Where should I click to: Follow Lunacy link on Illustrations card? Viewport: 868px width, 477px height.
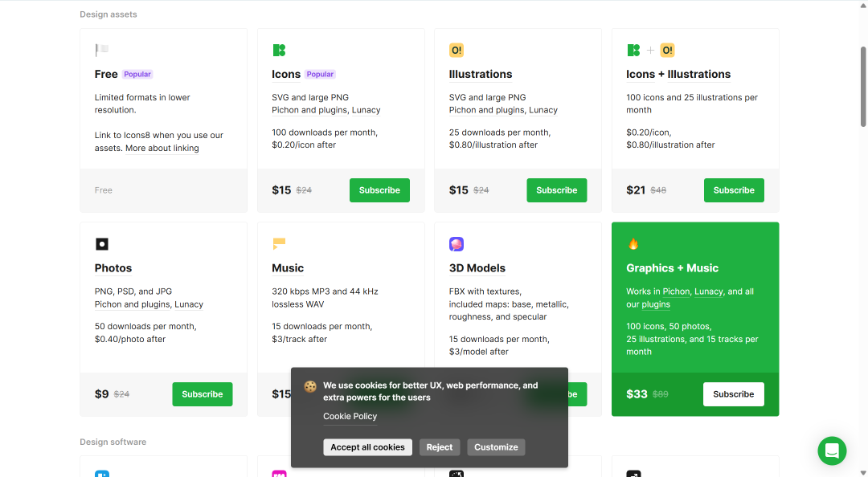pyautogui.click(x=543, y=110)
